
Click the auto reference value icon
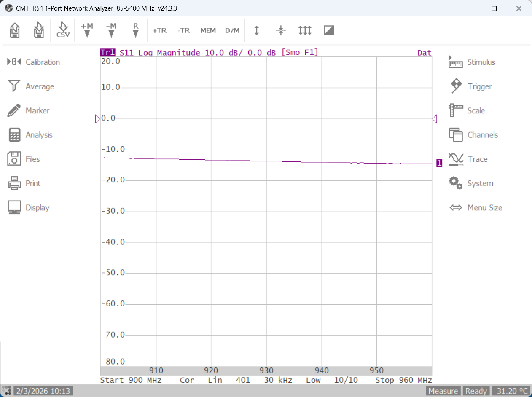click(x=281, y=30)
